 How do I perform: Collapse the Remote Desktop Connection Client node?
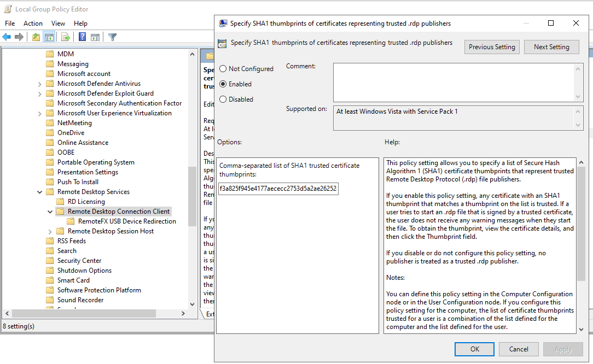click(50, 212)
